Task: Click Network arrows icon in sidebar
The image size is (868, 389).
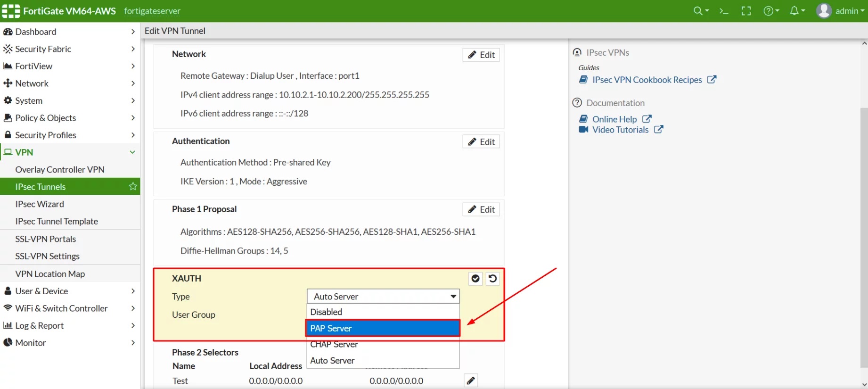Action: [8, 83]
